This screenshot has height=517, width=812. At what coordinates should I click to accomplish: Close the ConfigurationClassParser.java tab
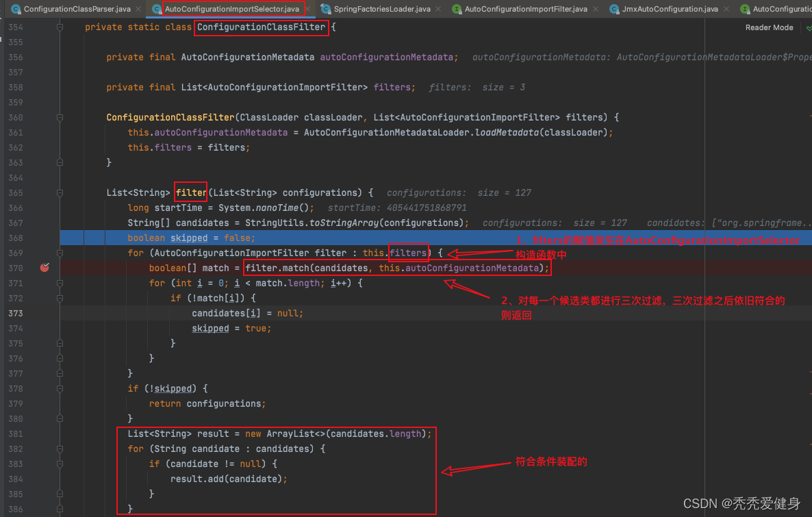pyautogui.click(x=137, y=9)
